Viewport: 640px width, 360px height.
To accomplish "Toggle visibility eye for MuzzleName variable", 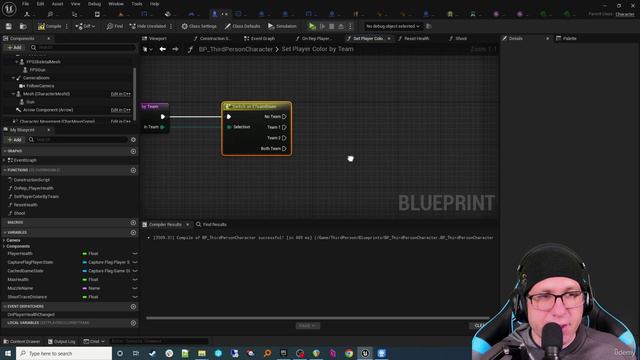I will click(x=135, y=288).
